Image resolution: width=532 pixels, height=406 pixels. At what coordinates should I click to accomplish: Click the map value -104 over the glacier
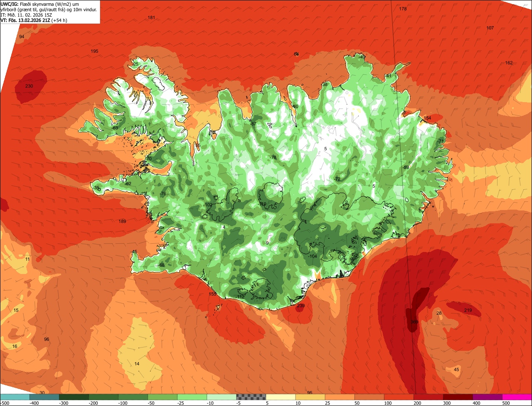coord(313,256)
